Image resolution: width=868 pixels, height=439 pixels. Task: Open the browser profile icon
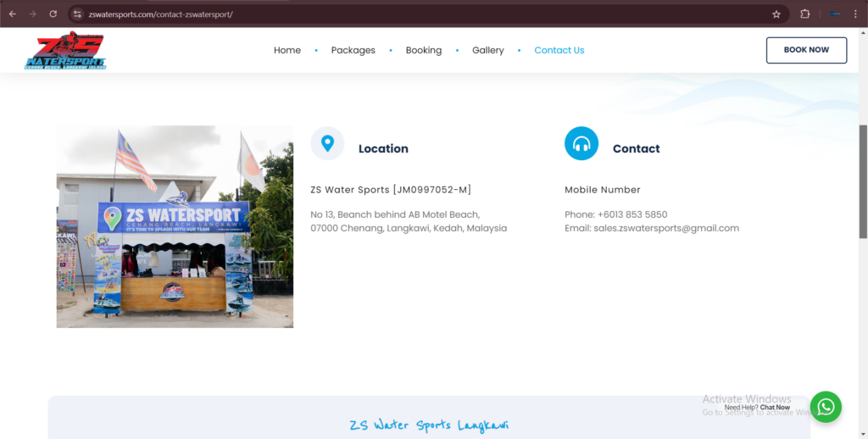click(835, 14)
